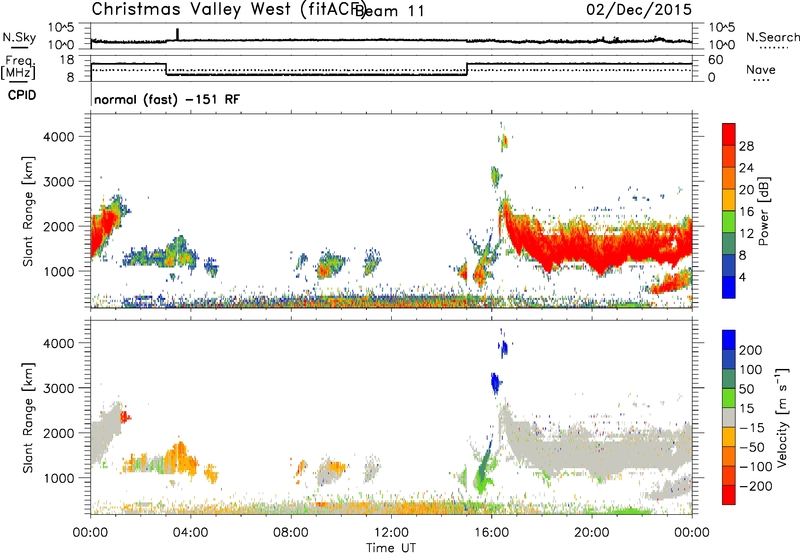The height and width of the screenshot is (554, 800).
Task: Click the red velocity patch near 01:20 at 2300 km
Action: click(x=125, y=418)
